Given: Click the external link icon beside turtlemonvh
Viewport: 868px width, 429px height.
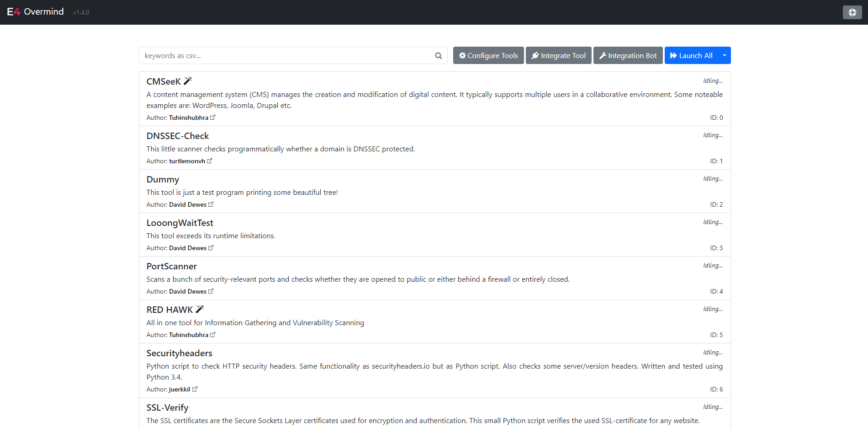Looking at the screenshot, I should coord(210,161).
